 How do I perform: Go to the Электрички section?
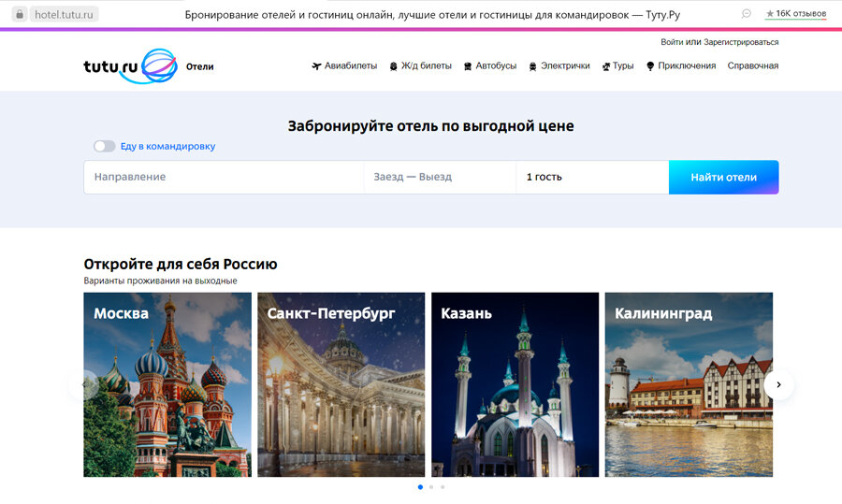coord(565,65)
